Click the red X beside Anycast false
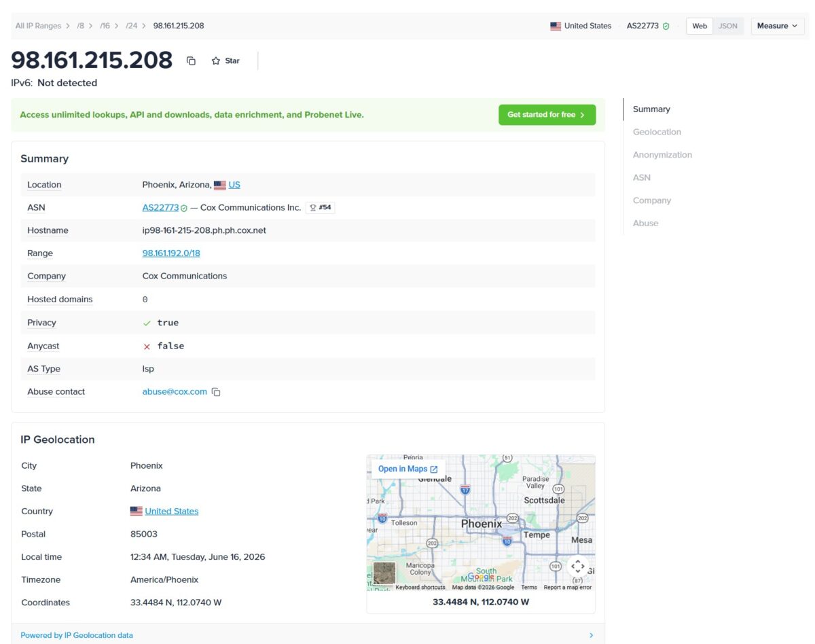 pos(147,346)
